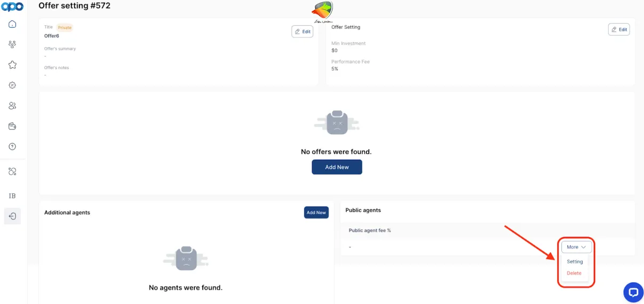Select Setting from the More menu
Image resolution: width=644 pixels, height=304 pixels.
pyautogui.click(x=575, y=262)
